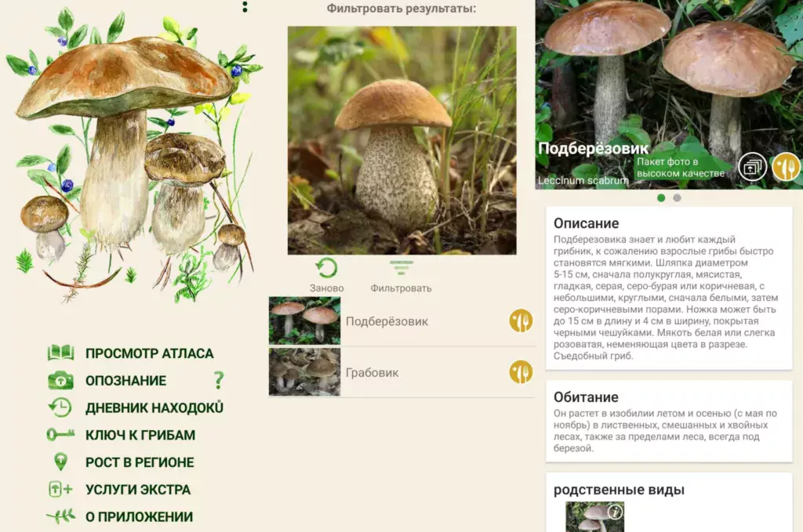
Task: Click edible icon next to Грабовик result
Action: (521, 372)
